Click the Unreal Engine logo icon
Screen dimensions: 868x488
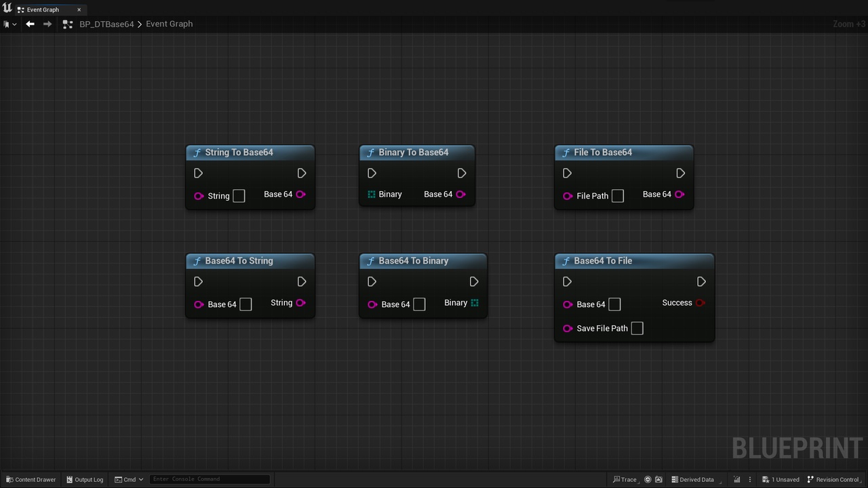(x=7, y=8)
